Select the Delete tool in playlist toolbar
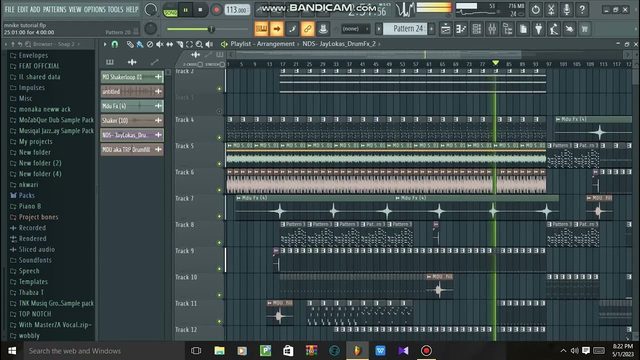 pos(150,44)
